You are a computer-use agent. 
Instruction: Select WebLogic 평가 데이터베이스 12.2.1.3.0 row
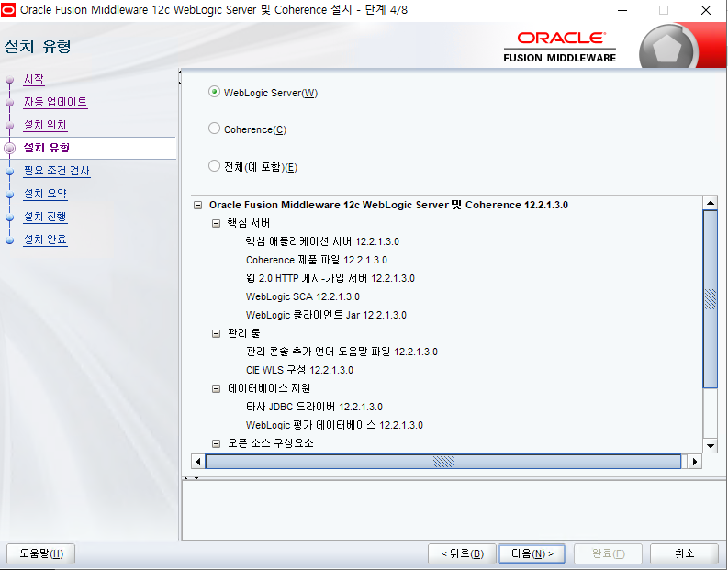coord(334,425)
